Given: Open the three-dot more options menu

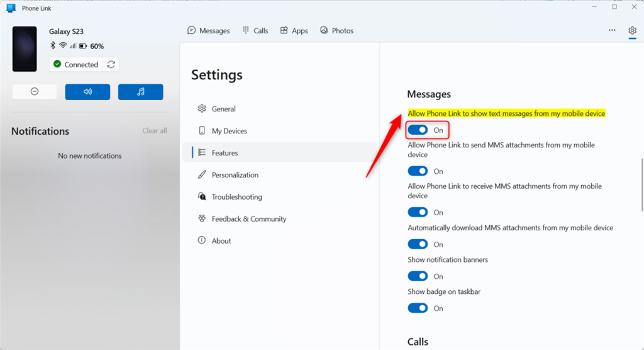Looking at the screenshot, I should 612,30.
